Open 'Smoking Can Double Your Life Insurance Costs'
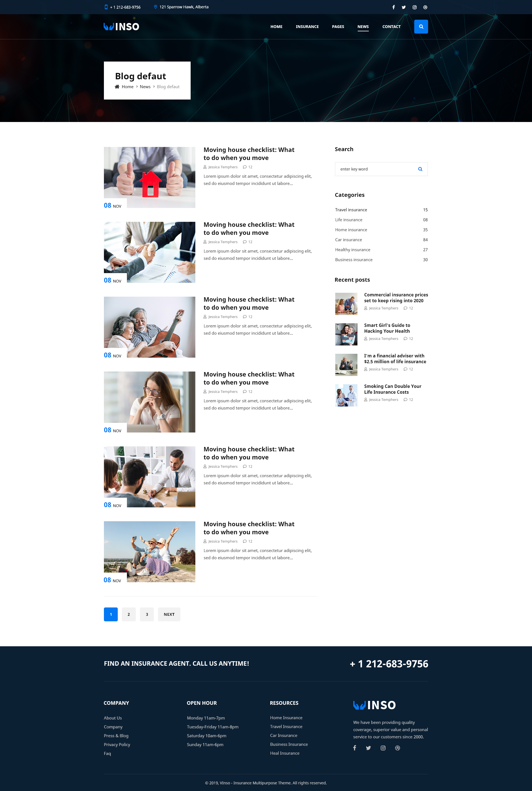The width and height of the screenshot is (532, 791). [392, 389]
